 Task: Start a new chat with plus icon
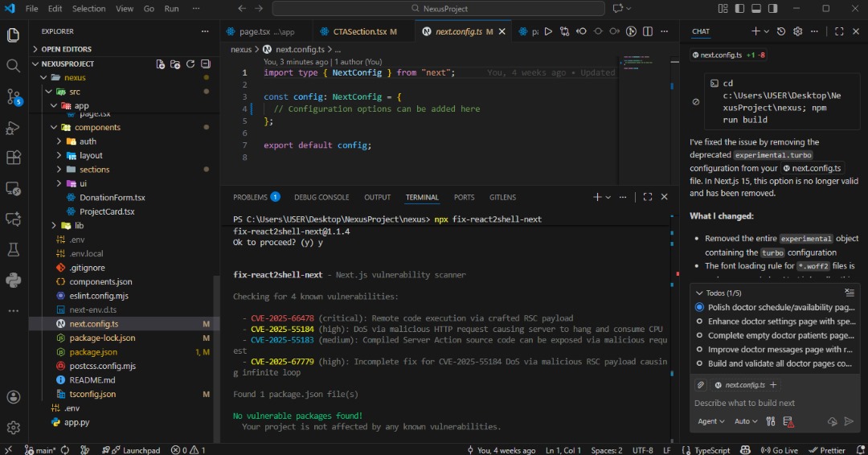pos(755,31)
